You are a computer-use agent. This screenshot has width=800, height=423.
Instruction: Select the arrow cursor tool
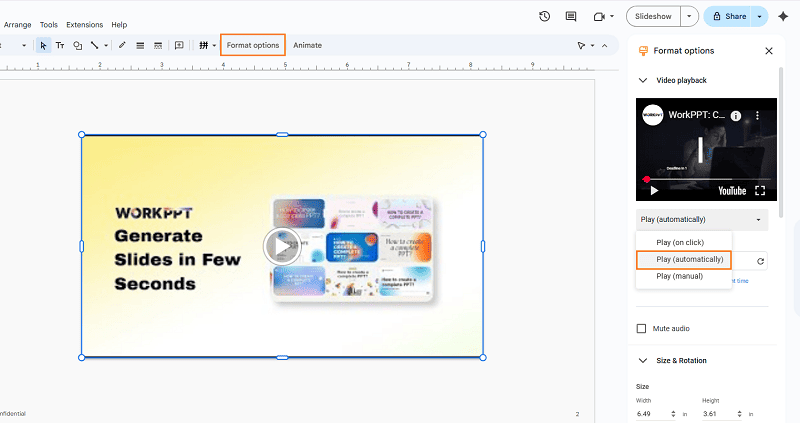[43, 45]
